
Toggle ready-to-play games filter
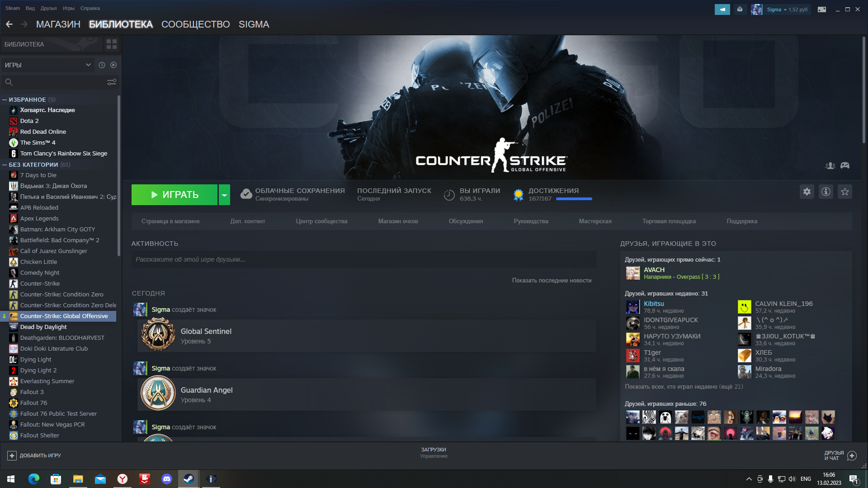pyautogui.click(x=113, y=65)
